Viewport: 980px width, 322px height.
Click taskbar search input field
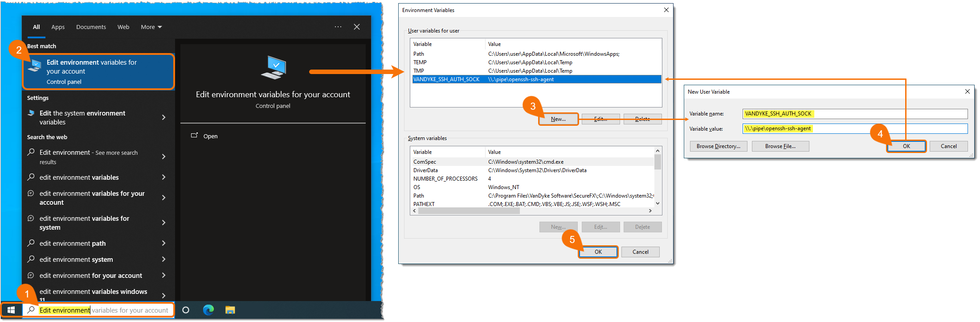98,310
